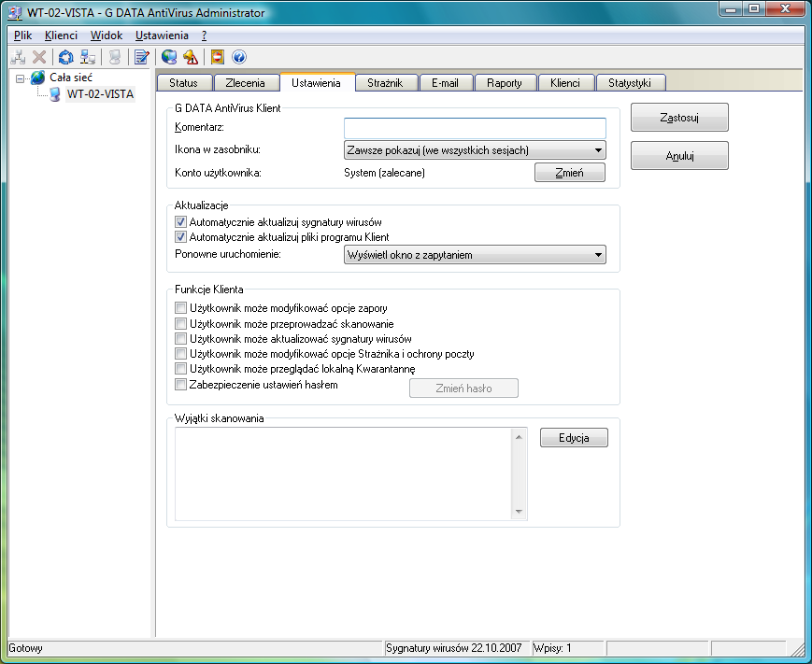Click the red stop-sign toolbar icon
The width and height of the screenshot is (812, 664).
218,57
